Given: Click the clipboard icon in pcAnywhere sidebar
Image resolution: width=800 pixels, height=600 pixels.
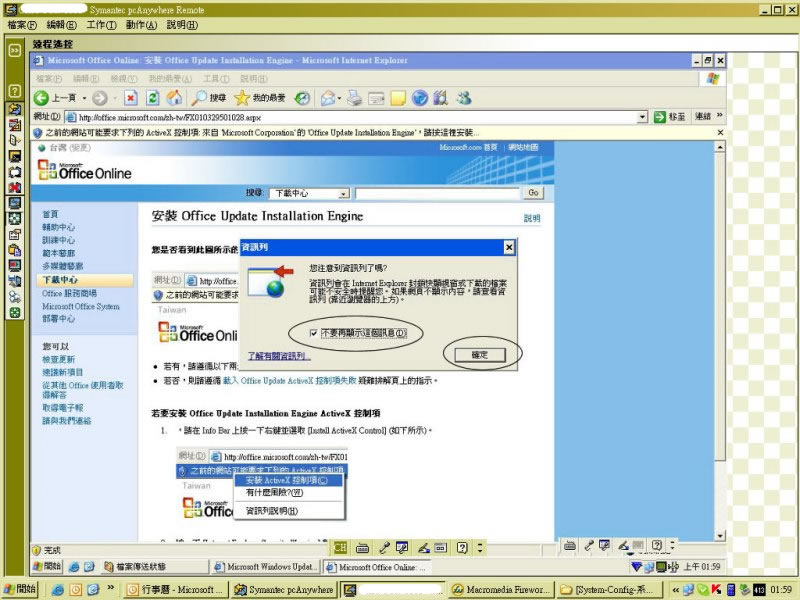Looking at the screenshot, I should pos(15,250).
